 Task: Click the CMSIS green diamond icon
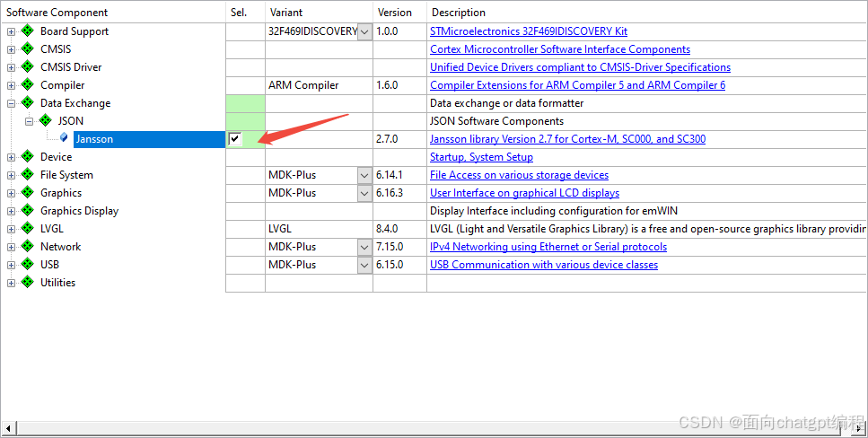(x=27, y=48)
